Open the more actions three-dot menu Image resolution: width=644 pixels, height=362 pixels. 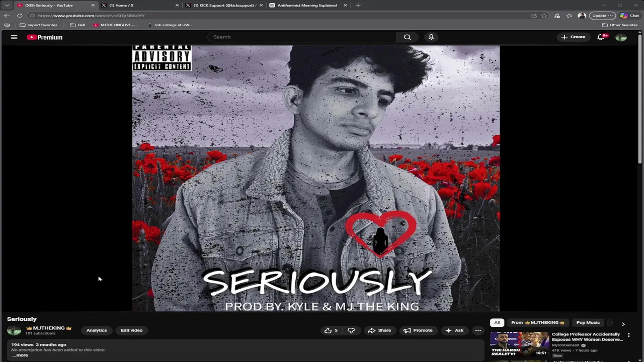coord(478,330)
